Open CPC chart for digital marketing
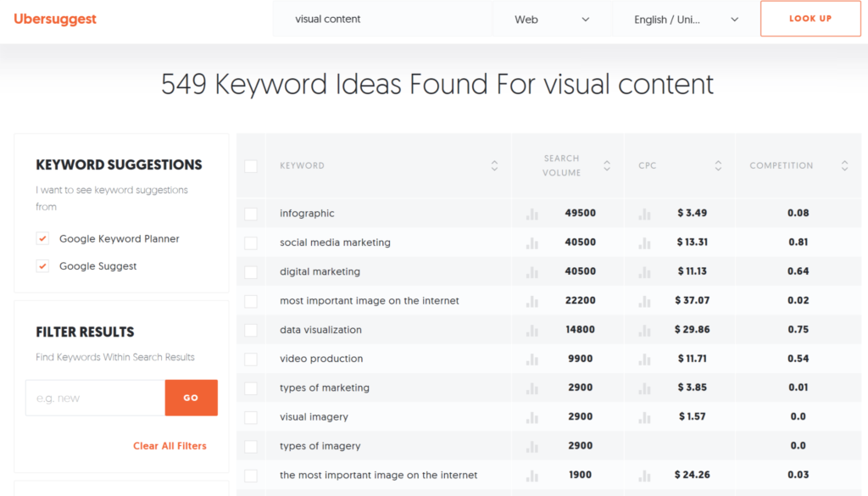 644,272
